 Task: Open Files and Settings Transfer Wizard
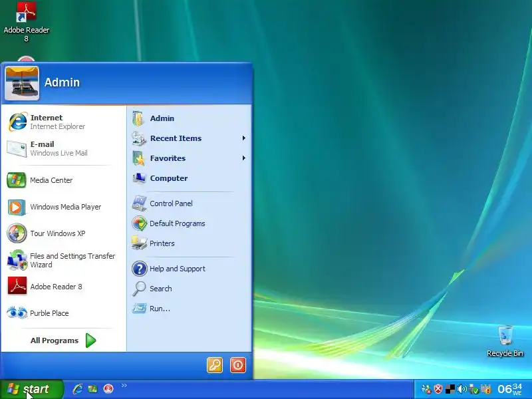[x=63, y=260]
